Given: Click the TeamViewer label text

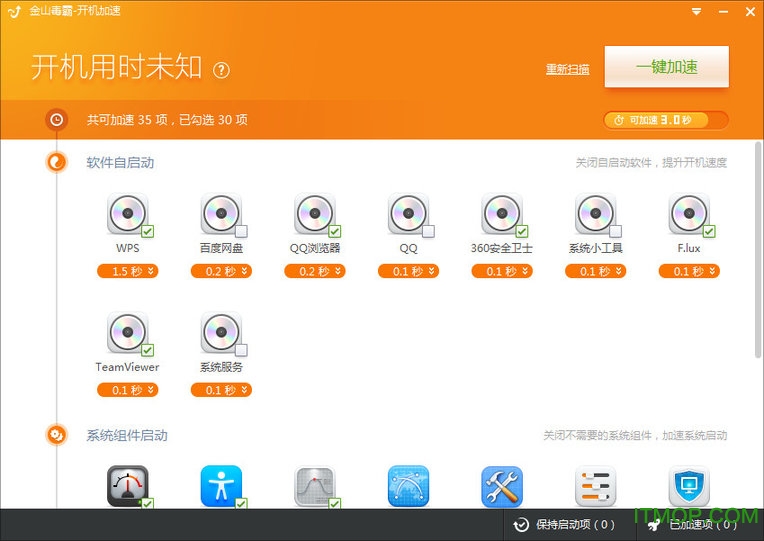Looking at the screenshot, I should (x=127, y=367).
